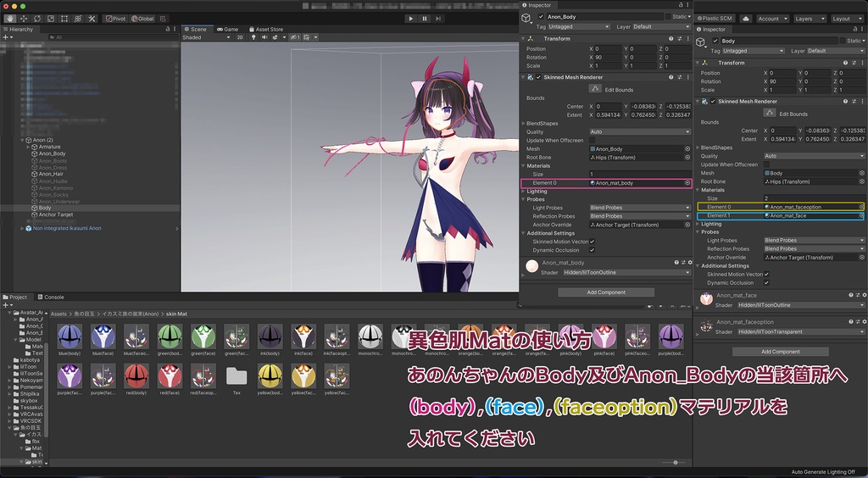Open the Plastic SCM button
This screenshot has height=478, width=868.
tap(715, 19)
